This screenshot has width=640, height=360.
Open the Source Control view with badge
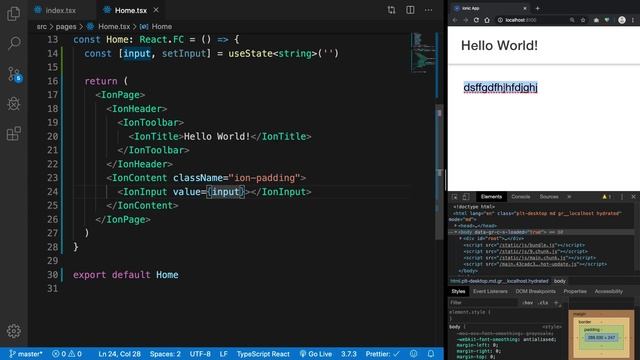point(14,74)
